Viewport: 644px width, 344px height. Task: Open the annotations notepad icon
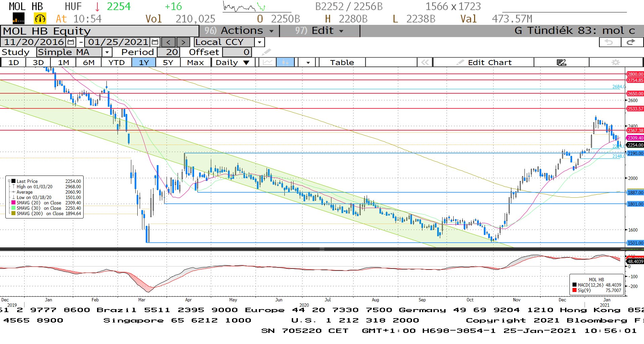pyautogui.click(x=561, y=62)
